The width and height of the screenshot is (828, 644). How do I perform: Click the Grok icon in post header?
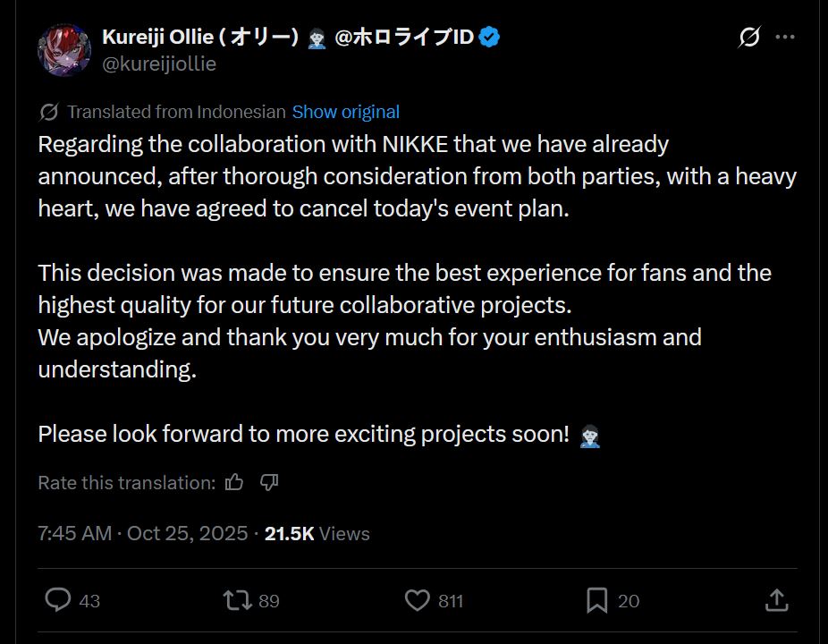point(749,38)
